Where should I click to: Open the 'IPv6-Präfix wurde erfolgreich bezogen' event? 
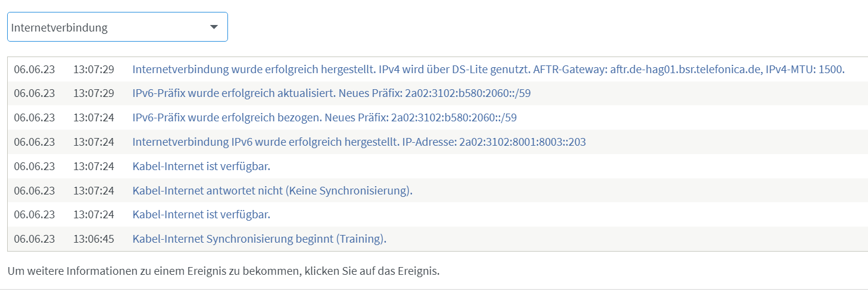[324, 118]
